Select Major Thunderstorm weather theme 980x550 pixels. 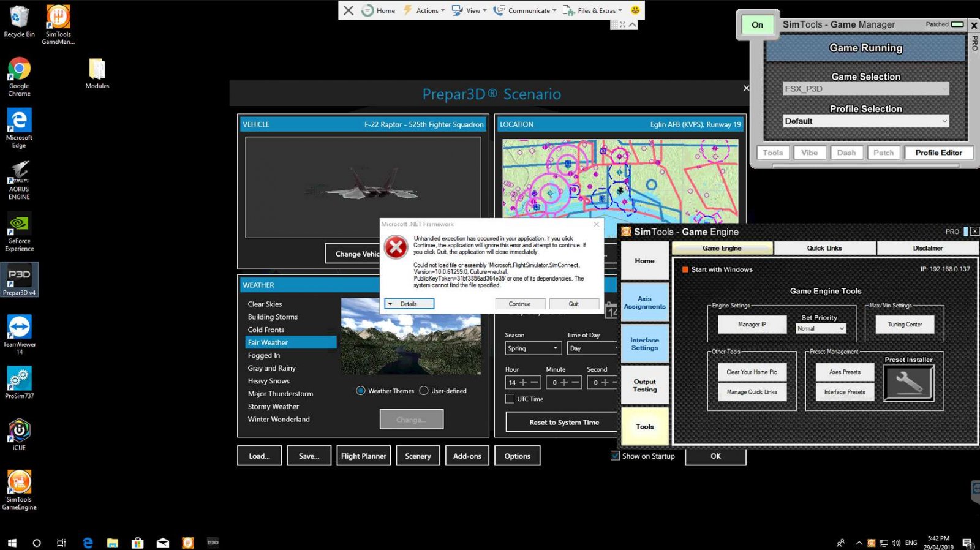(x=281, y=394)
